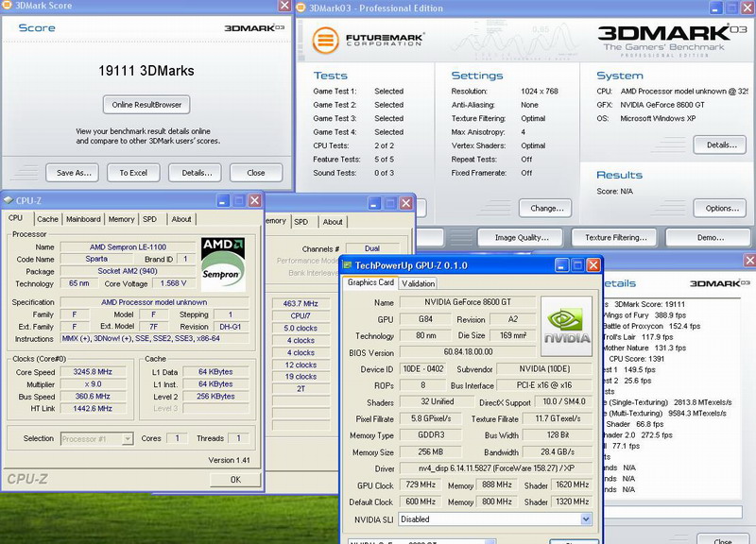Click the Memory Type value GDDR3
The image size is (756, 544).
431,434
